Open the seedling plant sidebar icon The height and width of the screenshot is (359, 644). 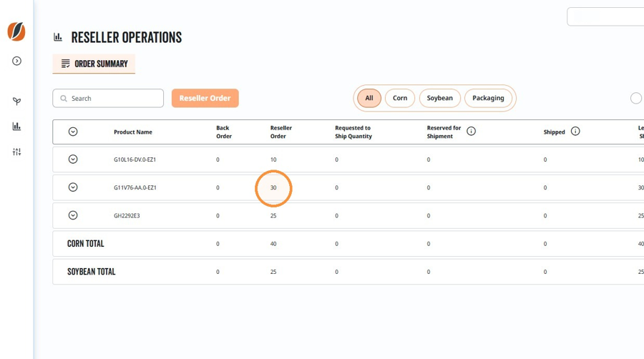coord(17,101)
